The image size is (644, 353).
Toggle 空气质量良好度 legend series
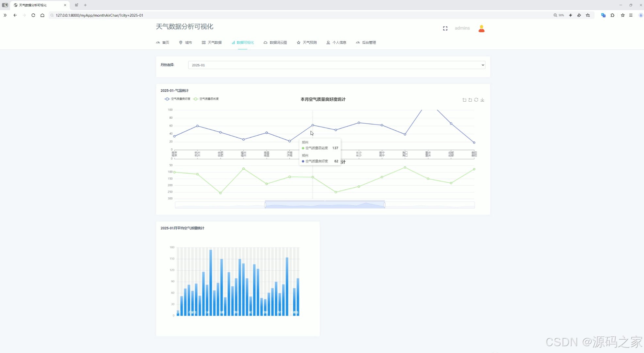[x=177, y=99]
